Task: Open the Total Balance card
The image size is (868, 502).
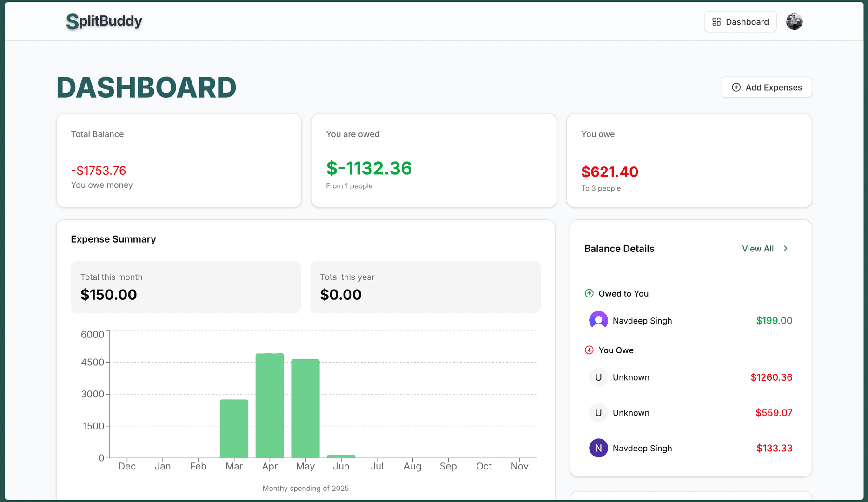Action: pyautogui.click(x=179, y=160)
